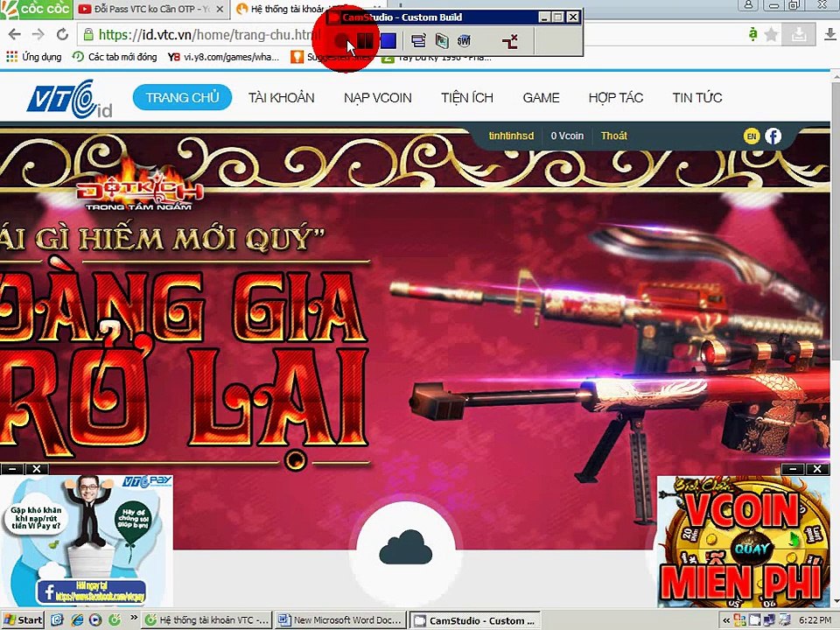
Task: Click the taskbar clock 6:22 PM
Action: [x=815, y=620]
